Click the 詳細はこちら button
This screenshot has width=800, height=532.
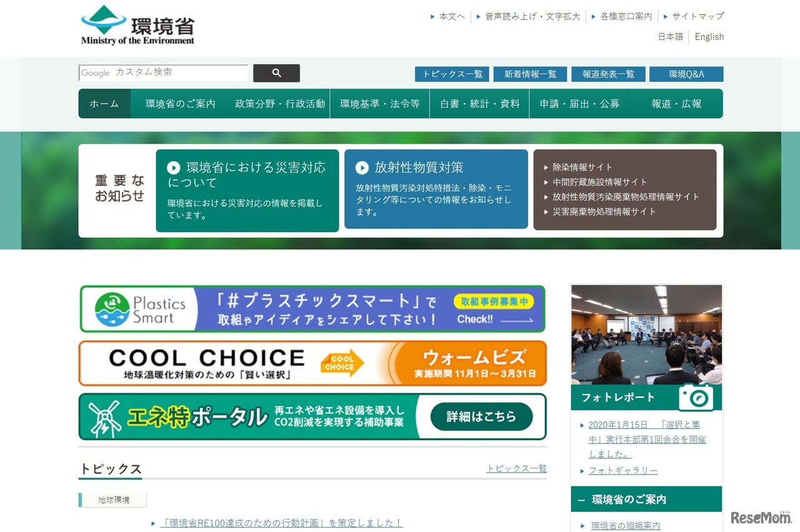coord(481,416)
